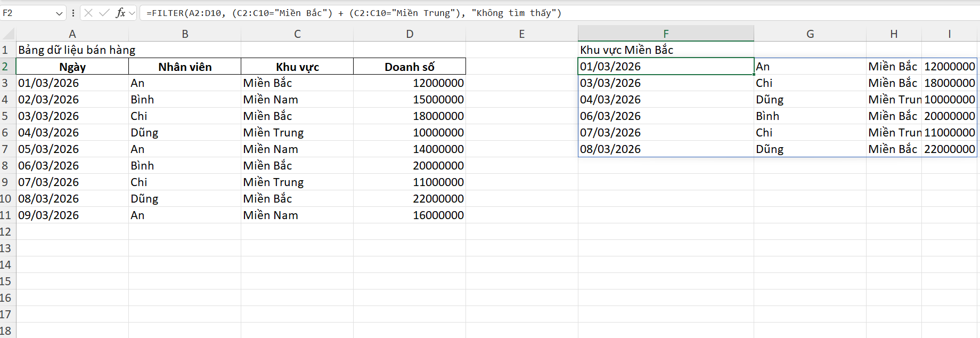Select column D header
The image size is (980, 338).
point(410,34)
